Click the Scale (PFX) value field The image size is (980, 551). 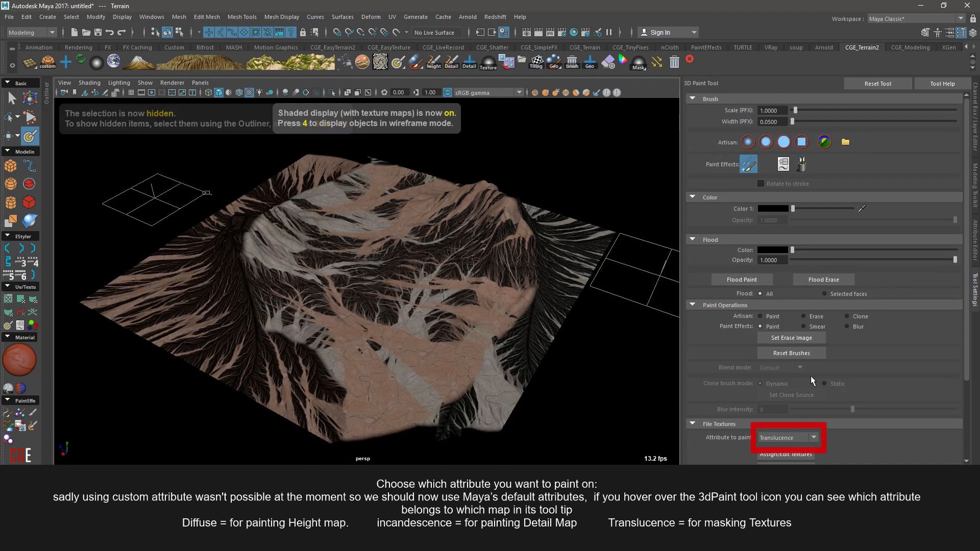pos(773,110)
